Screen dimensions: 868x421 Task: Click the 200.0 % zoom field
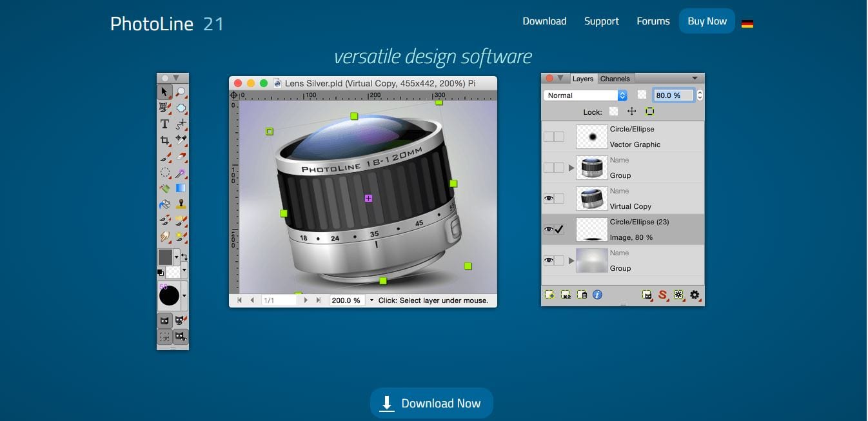pos(347,300)
